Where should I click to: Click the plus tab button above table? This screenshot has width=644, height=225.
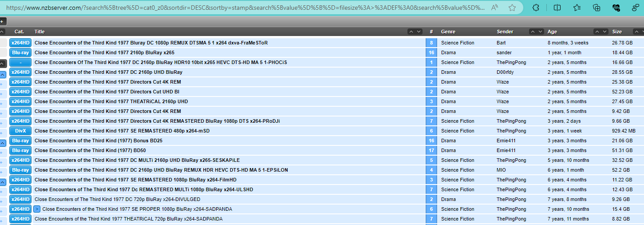[x=3, y=21]
